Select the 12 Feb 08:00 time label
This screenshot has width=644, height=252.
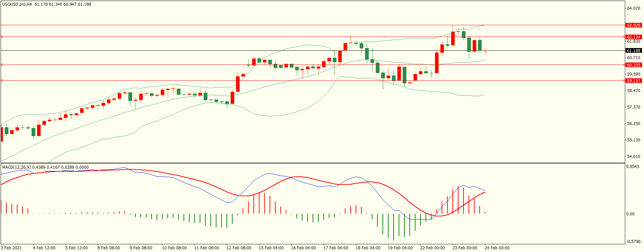239,248
